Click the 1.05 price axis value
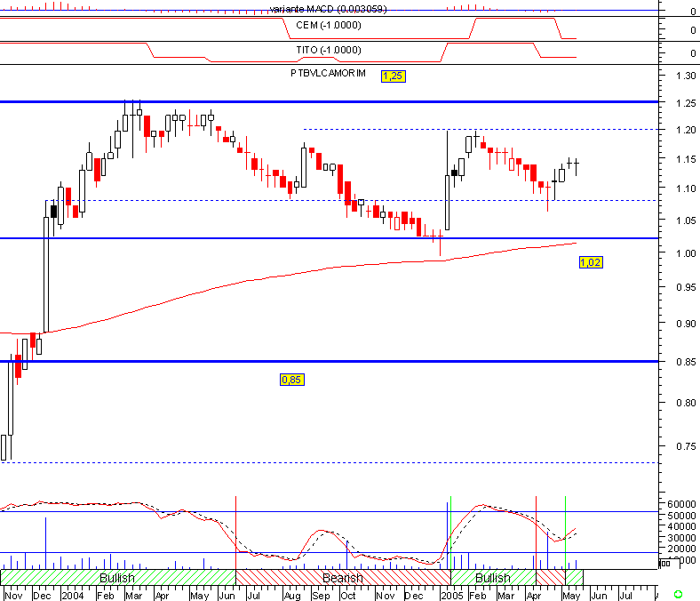 686,220
